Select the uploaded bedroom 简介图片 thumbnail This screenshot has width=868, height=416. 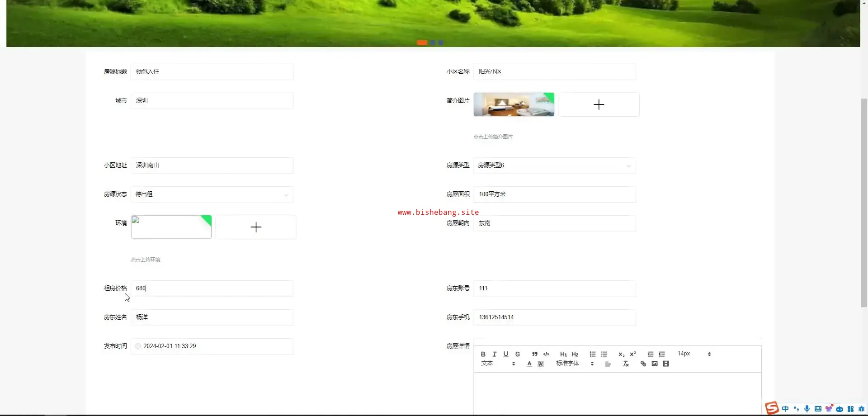(x=514, y=104)
